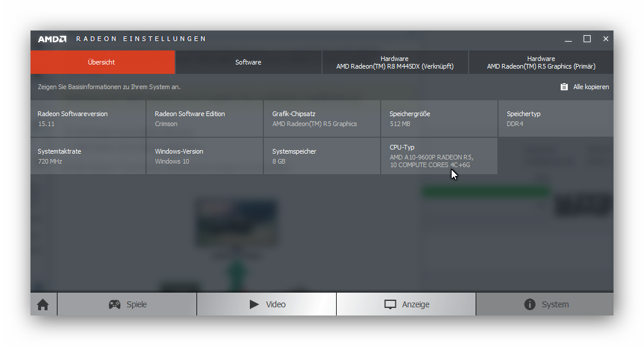Select the Windows-Version Windows 10 tile
The image size is (644, 346).
pyautogui.click(x=205, y=156)
